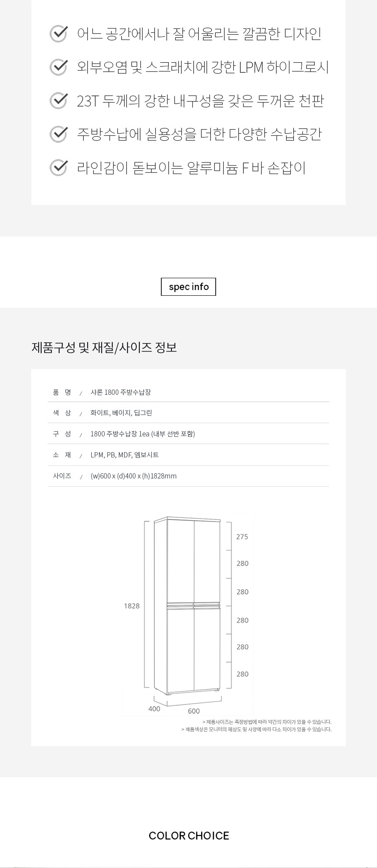The height and width of the screenshot is (868, 377).
Task: Click the checkmark icon beside 깔끔한 디자인
Action: click(x=58, y=34)
